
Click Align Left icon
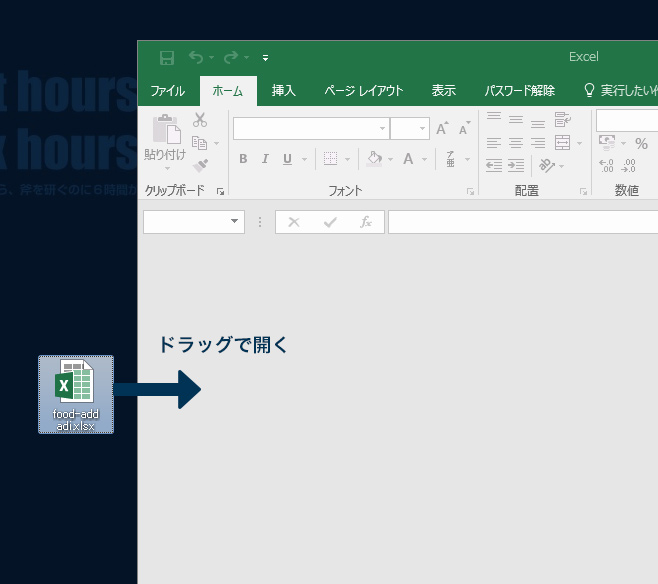[494, 143]
